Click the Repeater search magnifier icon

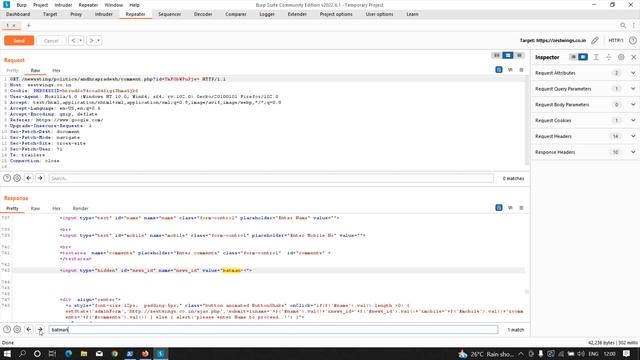pos(623,25)
